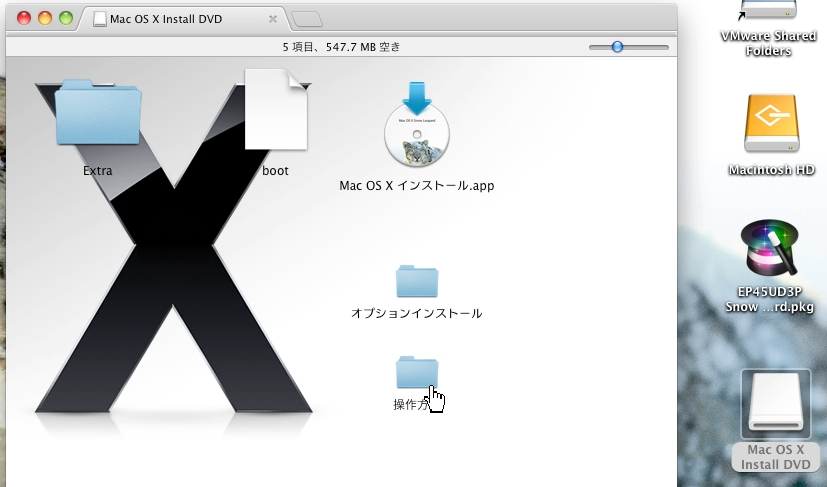The width and height of the screenshot is (827, 487).
Task: Zoom the window with green button
Action: (66, 18)
